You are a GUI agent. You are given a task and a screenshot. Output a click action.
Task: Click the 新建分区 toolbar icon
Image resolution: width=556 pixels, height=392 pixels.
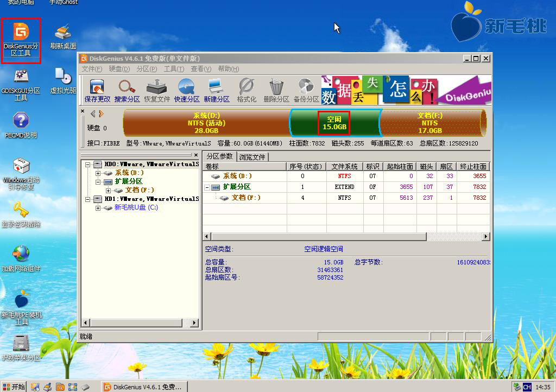click(x=216, y=91)
